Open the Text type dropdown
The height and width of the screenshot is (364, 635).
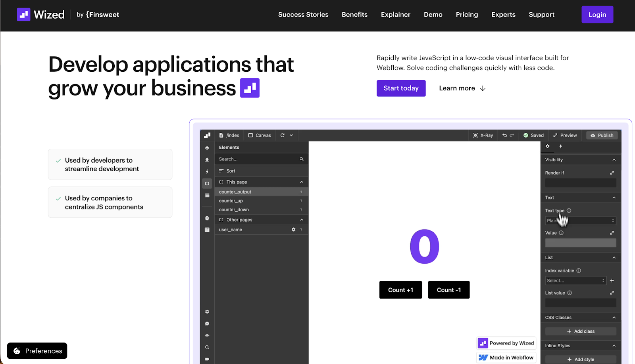pos(581,220)
